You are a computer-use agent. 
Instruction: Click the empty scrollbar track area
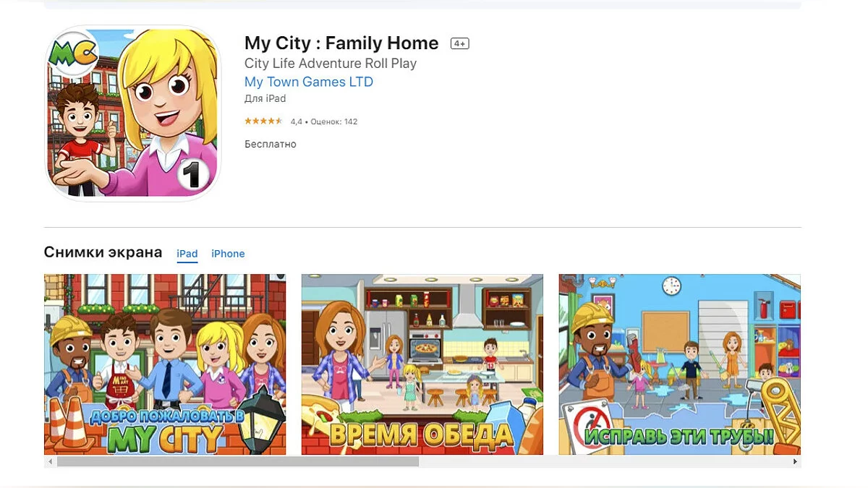604,461
